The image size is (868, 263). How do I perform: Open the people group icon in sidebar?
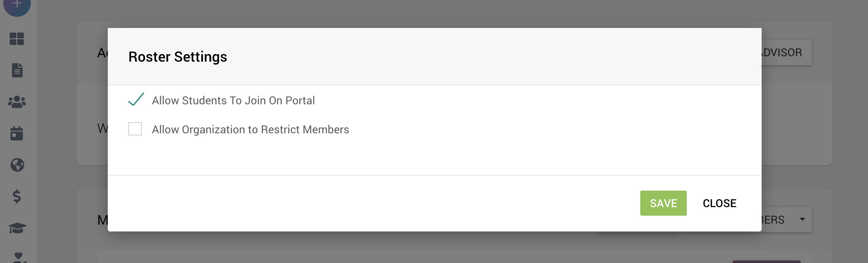(x=17, y=102)
